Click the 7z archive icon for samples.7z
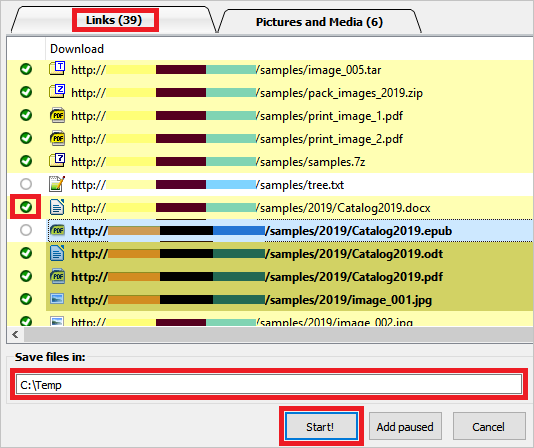The height and width of the screenshot is (448, 534). coord(57,160)
